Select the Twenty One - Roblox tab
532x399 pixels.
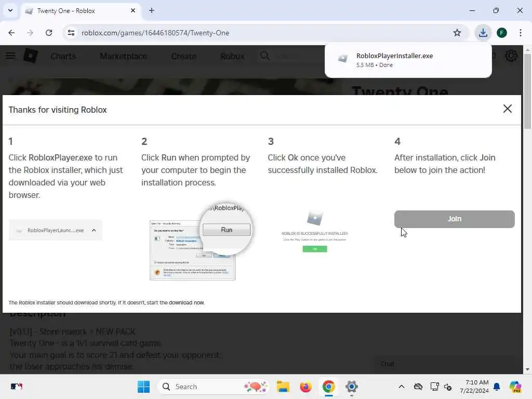81,11
